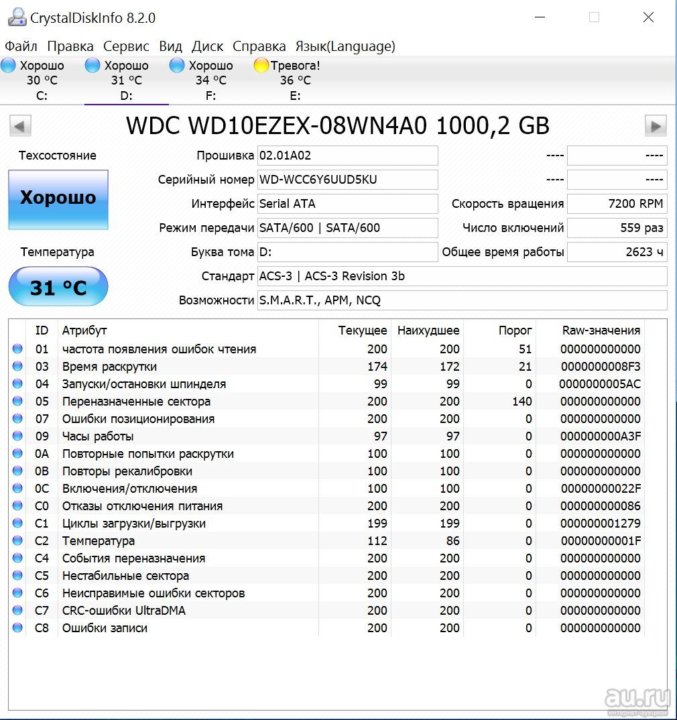Click the Хорошо health status button
The width and height of the screenshot is (677, 720).
(58, 198)
